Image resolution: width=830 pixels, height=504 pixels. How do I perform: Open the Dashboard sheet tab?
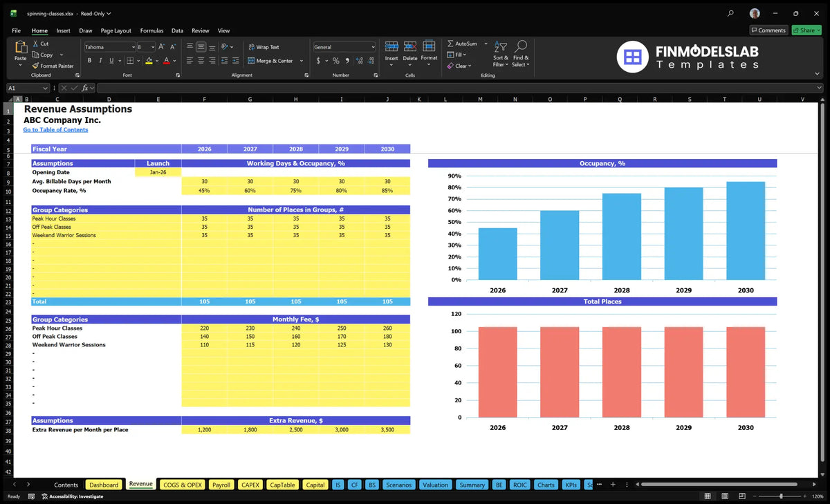[104, 485]
